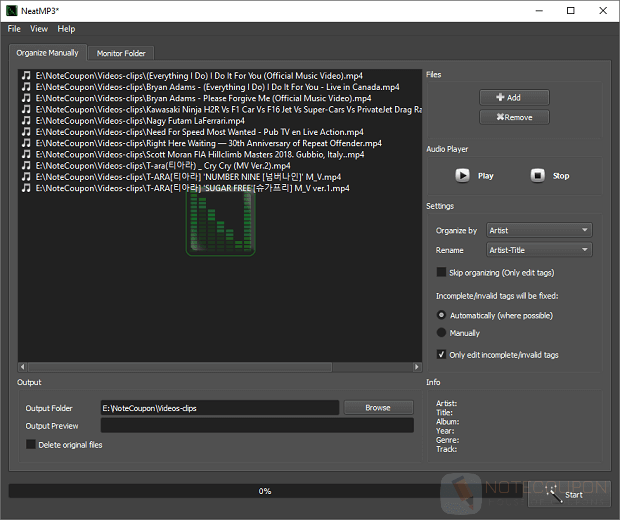Click music note icon of Scott Moran row

[26, 154]
